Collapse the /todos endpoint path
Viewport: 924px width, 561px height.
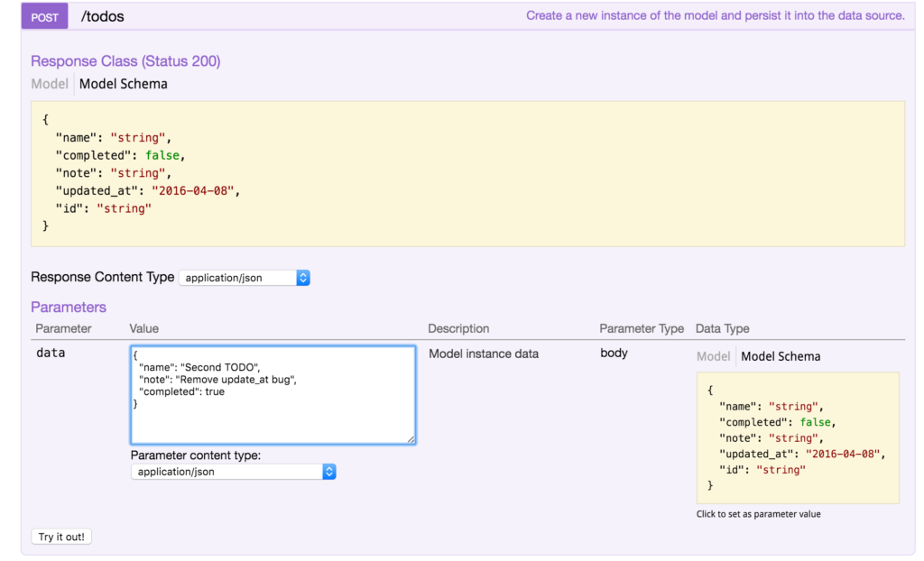click(102, 16)
